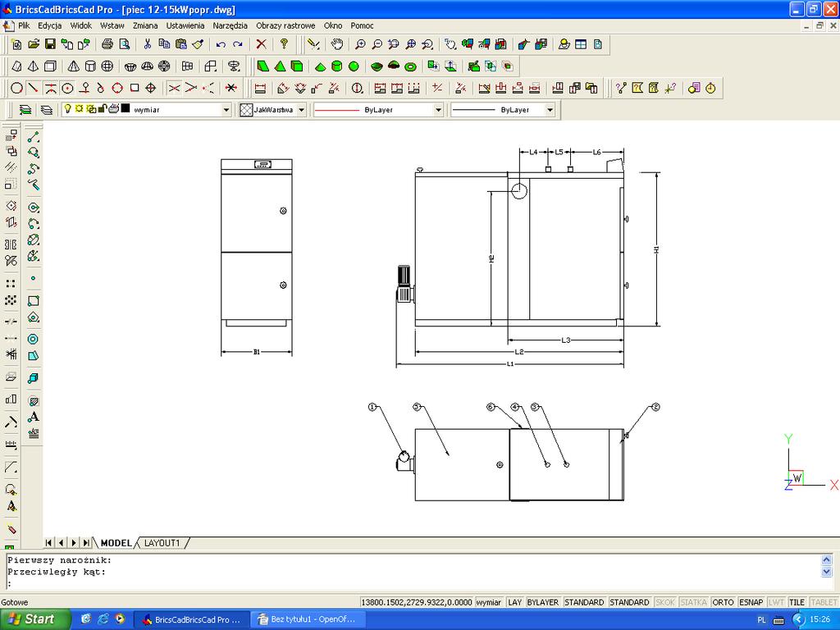Click the JakWarstwa hatched color swatch
The width and height of the screenshot is (840, 630).
[x=246, y=110]
